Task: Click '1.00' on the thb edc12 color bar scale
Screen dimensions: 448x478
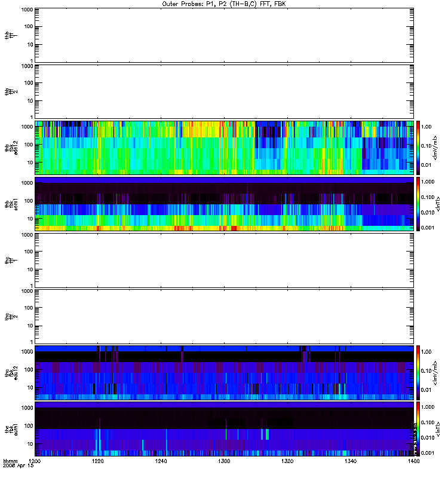Action: click(x=426, y=127)
